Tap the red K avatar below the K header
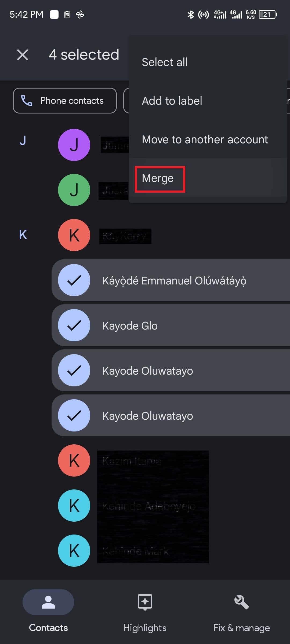The height and width of the screenshot is (644, 290). 74,235
